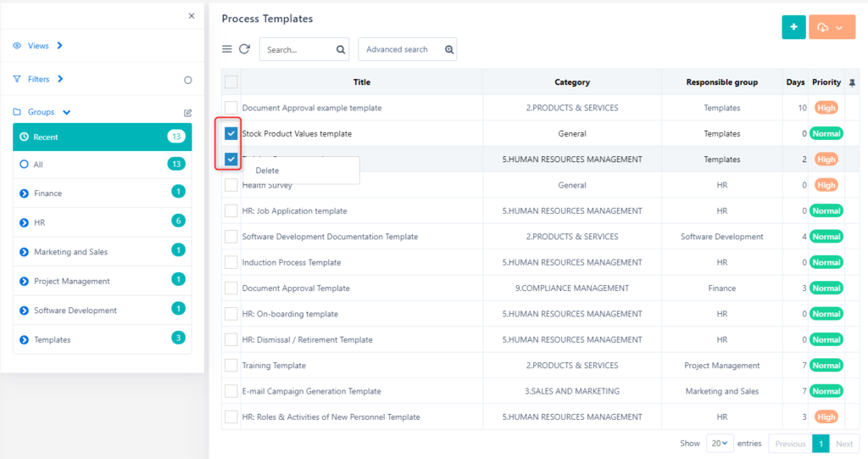Select the All group radio circle
Screen dimensions: 868x459
click(x=24, y=165)
